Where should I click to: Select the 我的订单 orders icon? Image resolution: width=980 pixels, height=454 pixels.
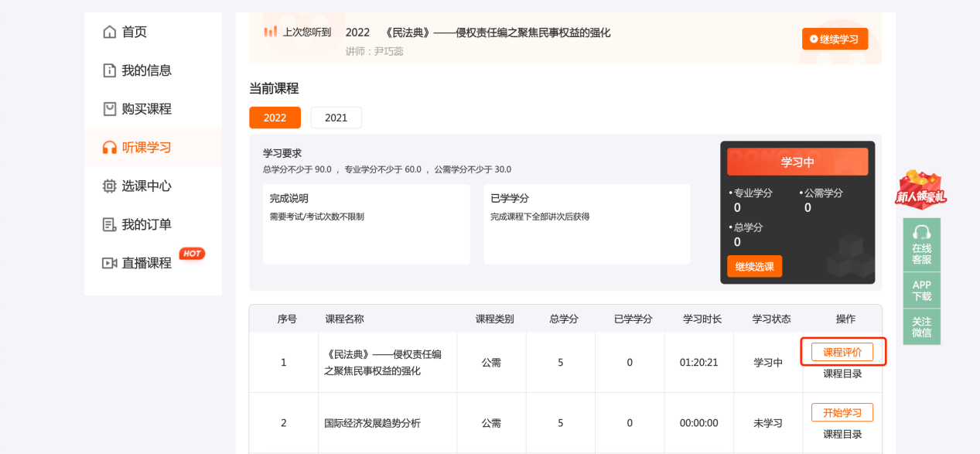109,224
